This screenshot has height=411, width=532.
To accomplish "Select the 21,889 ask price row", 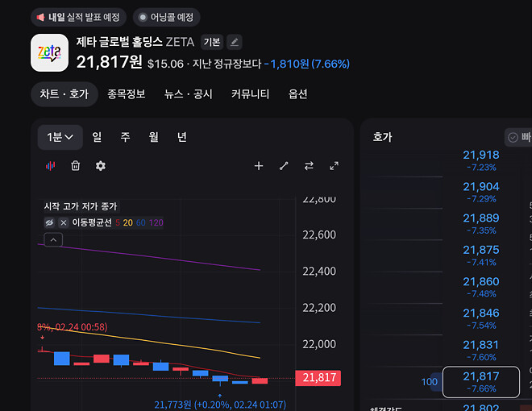I will [x=481, y=223].
